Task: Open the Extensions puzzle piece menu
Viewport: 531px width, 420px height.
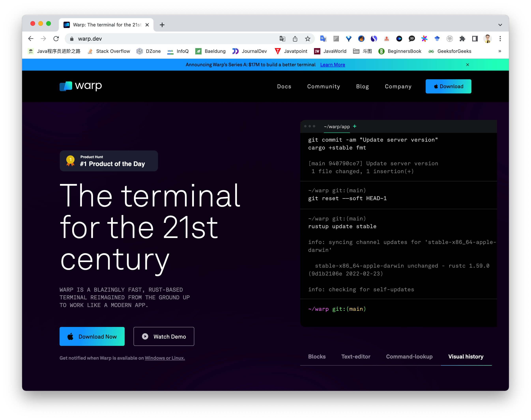Action: pyautogui.click(x=462, y=39)
